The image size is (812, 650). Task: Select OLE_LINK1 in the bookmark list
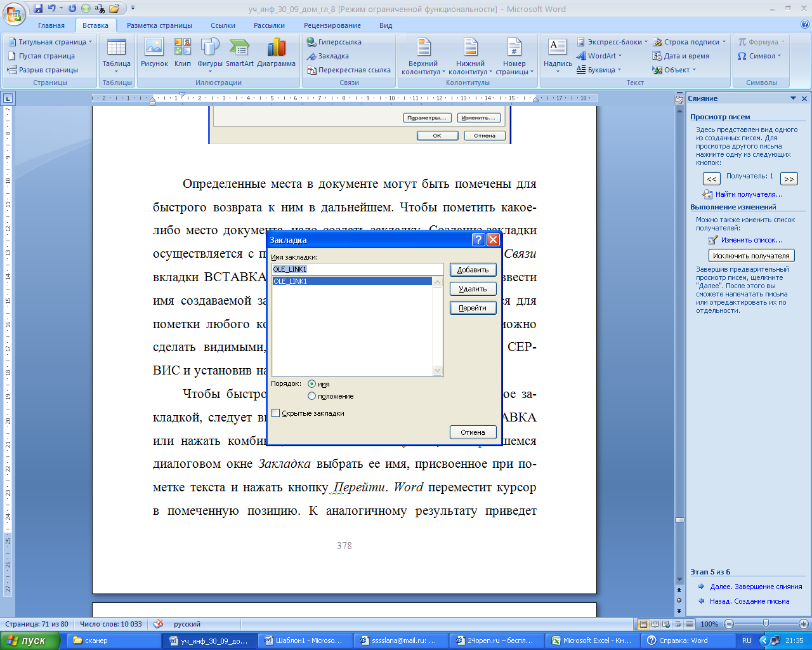click(352, 281)
